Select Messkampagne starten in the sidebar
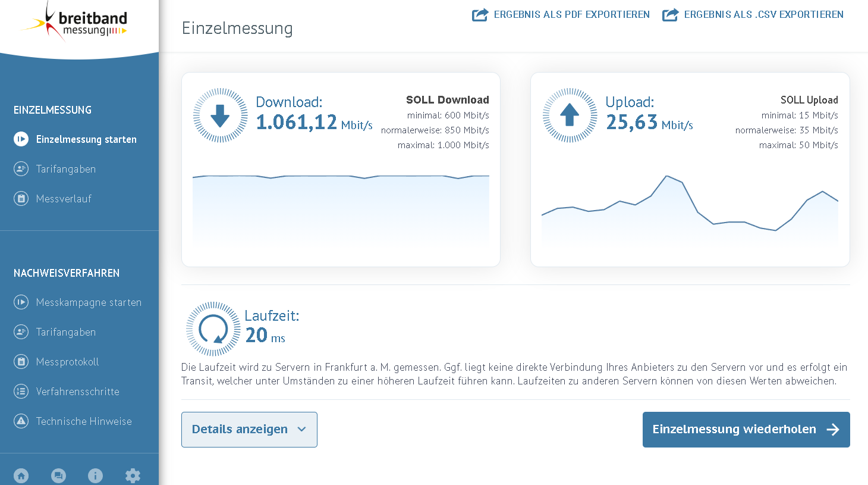Viewport: 868px width, 485px height. tap(78, 302)
